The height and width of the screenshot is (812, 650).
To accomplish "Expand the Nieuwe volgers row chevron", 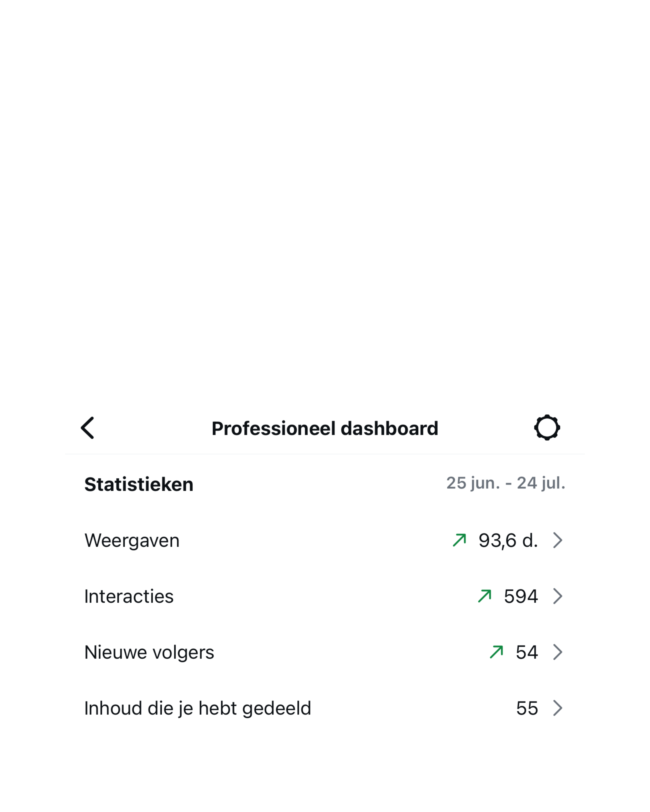I will (x=558, y=652).
